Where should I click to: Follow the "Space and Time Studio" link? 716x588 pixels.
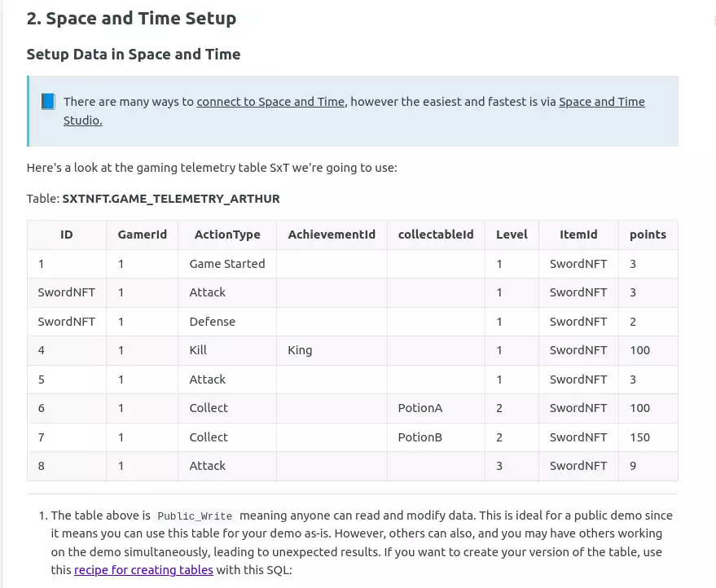pyautogui.click(x=601, y=102)
